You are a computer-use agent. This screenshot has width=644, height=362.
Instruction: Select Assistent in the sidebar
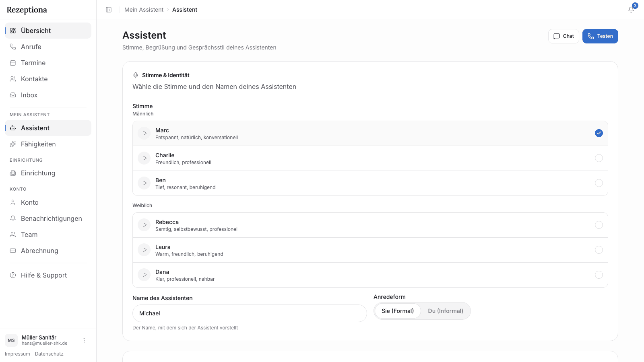[48, 128]
